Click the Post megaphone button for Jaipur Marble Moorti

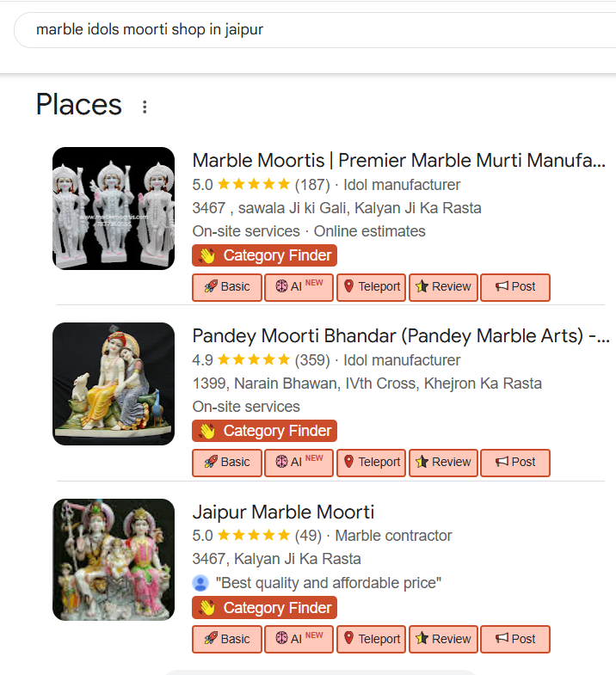514,640
